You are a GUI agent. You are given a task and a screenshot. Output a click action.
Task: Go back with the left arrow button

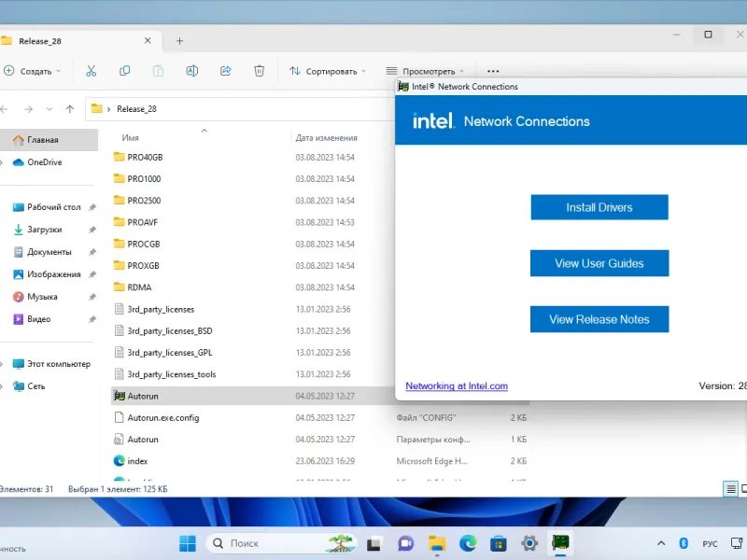click(x=5, y=109)
